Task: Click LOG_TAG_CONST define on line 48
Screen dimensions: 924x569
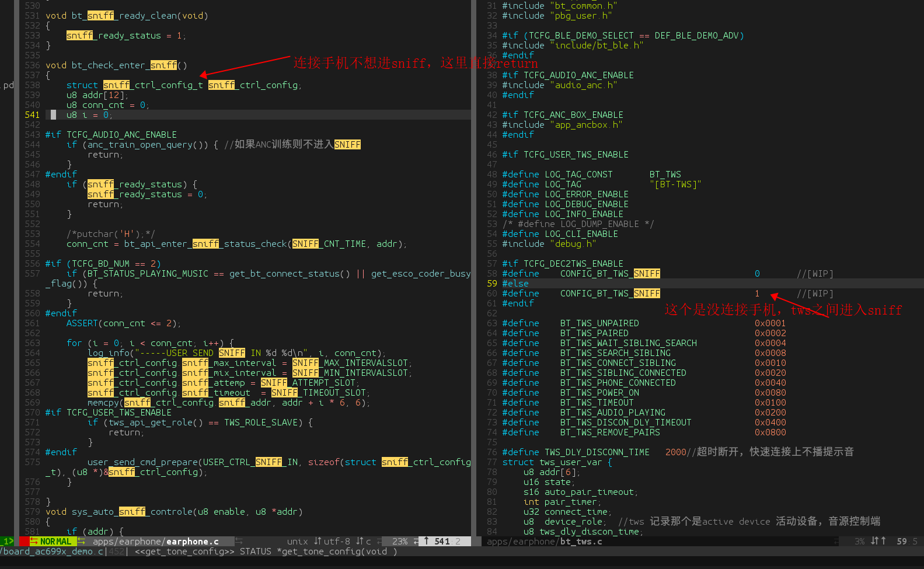Action: click(579, 174)
